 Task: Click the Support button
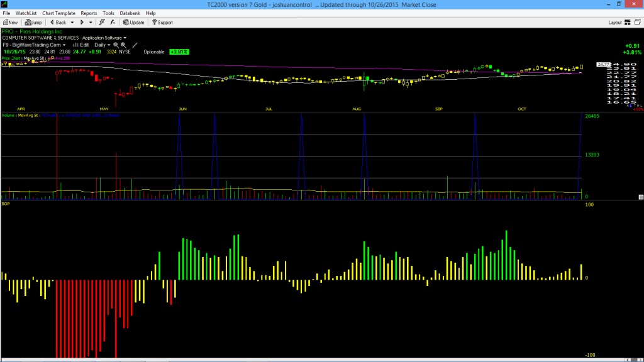point(163,23)
